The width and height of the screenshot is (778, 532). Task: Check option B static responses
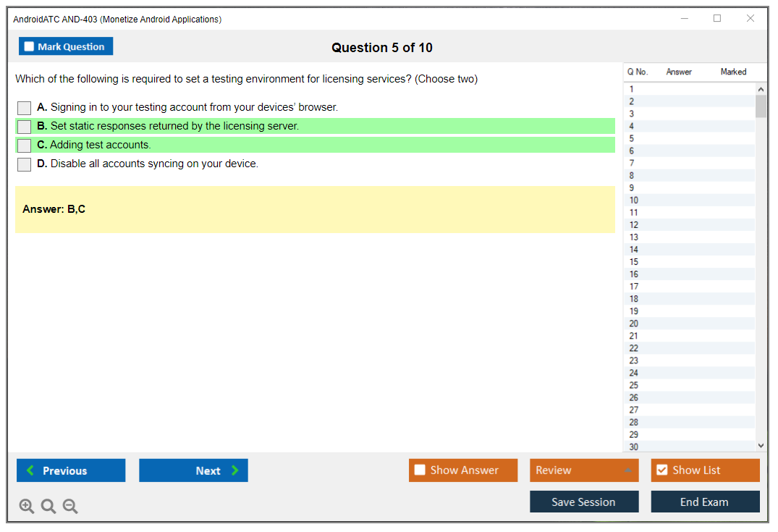coord(25,127)
